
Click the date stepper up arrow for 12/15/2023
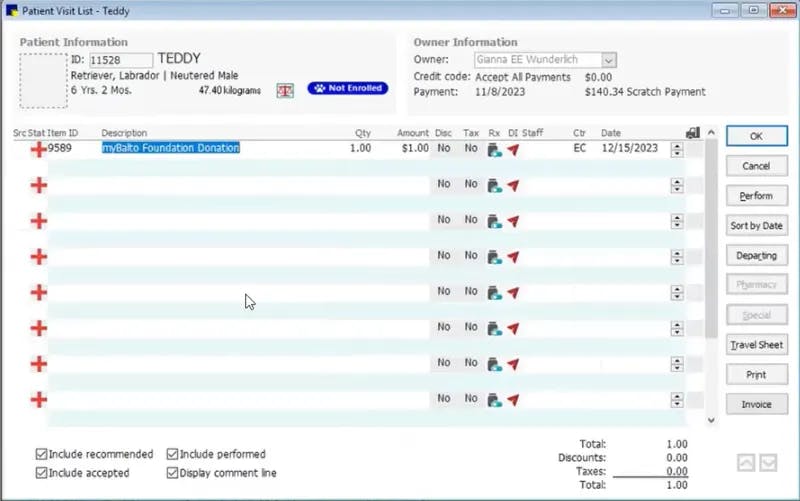[x=677, y=146]
